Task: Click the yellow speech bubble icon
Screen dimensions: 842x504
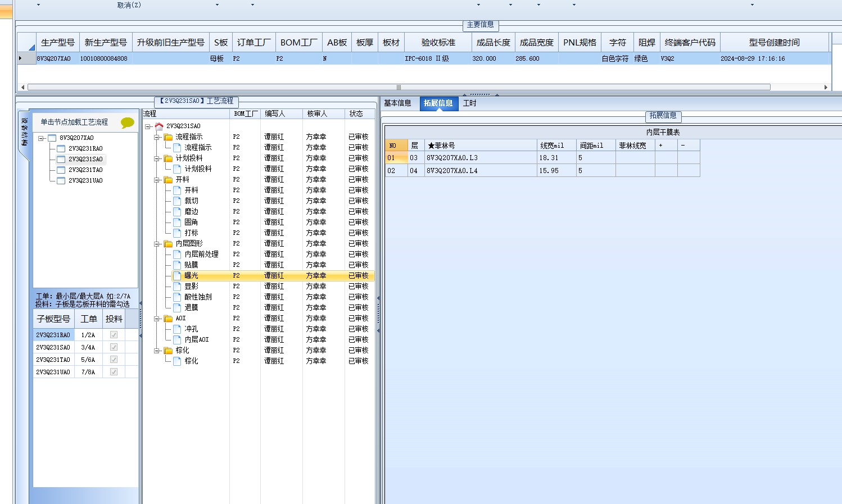Action: (128, 122)
